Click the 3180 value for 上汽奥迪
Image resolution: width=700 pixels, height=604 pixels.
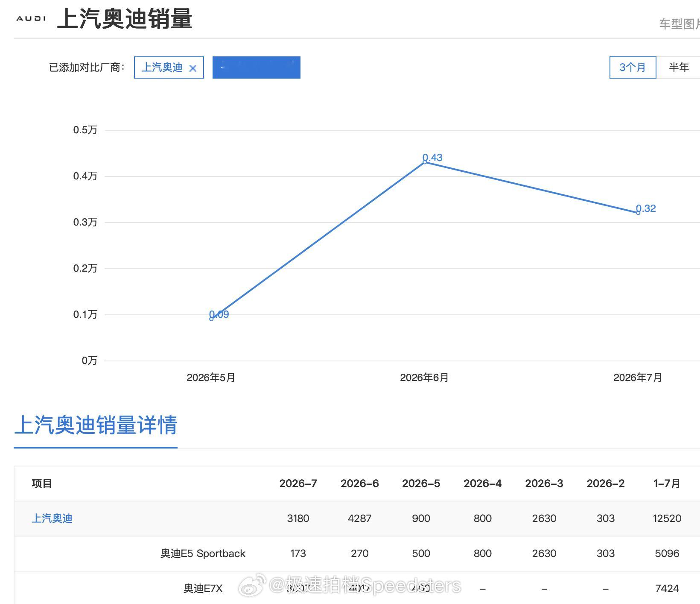click(x=298, y=519)
